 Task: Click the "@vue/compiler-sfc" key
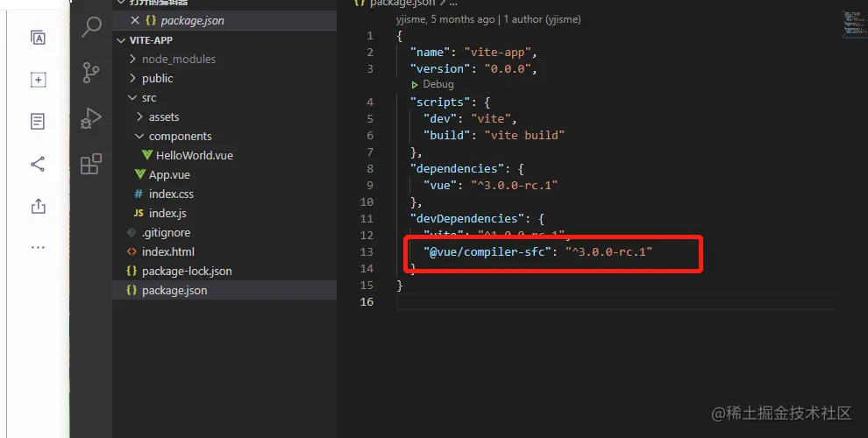click(487, 251)
